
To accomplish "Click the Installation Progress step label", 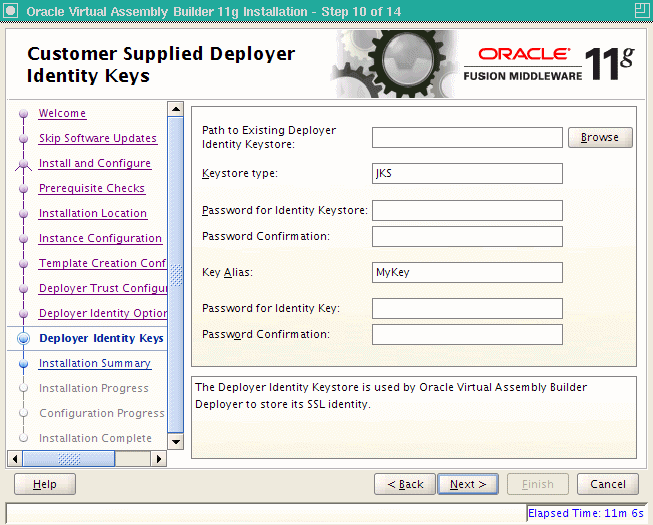I will point(94,388).
